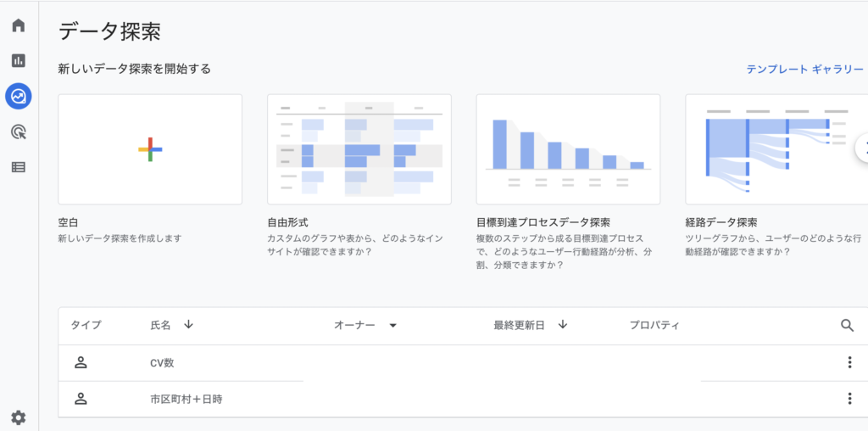This screenshot has height=431, width=868.
Task: Open the Configure table icon in sidebar
Action: point(19,167)
